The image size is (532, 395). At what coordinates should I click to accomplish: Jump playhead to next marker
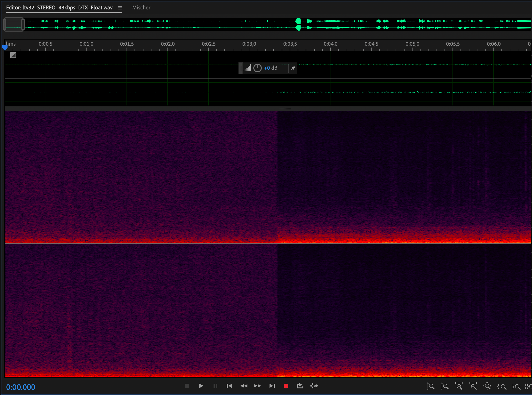point(272,386)
